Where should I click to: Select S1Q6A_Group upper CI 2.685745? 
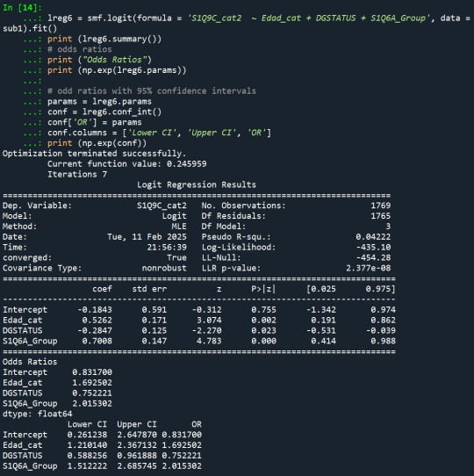[x=137, y=466]
